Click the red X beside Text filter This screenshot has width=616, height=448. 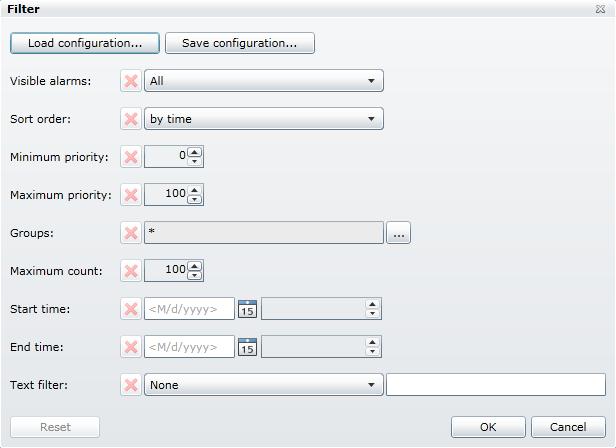130,385
